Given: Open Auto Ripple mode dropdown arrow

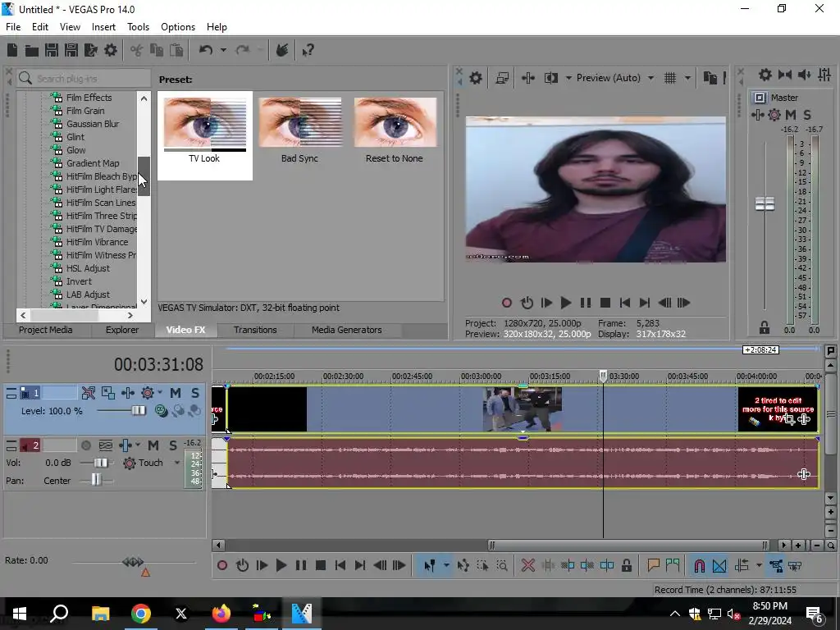Looking at the screenshot, I should tap(759, 565).
